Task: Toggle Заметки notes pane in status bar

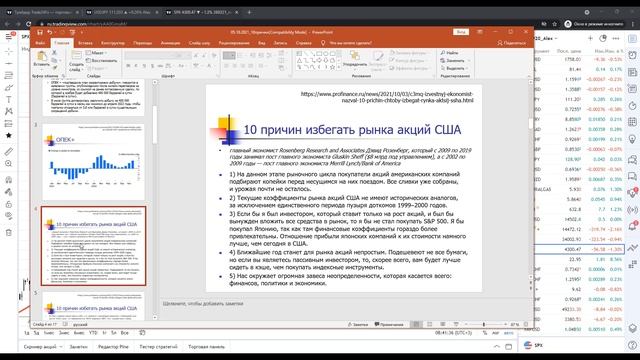Action: [x=358, y=324]
